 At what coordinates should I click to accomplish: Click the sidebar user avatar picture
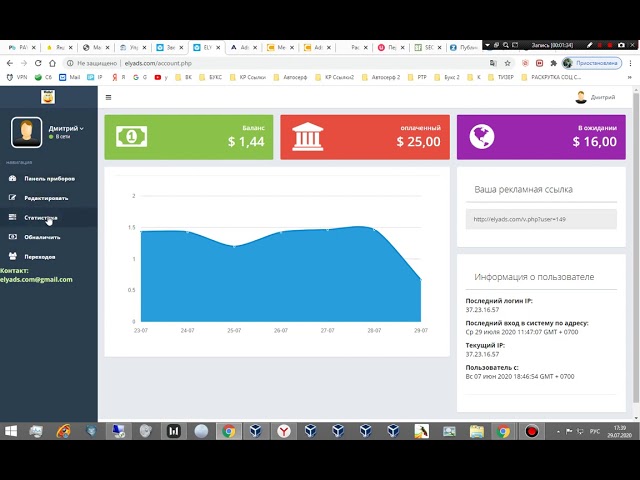[x=27, y=132]
